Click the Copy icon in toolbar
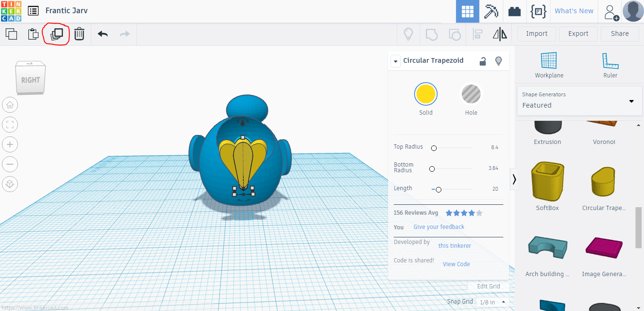 tap(11, 34)
